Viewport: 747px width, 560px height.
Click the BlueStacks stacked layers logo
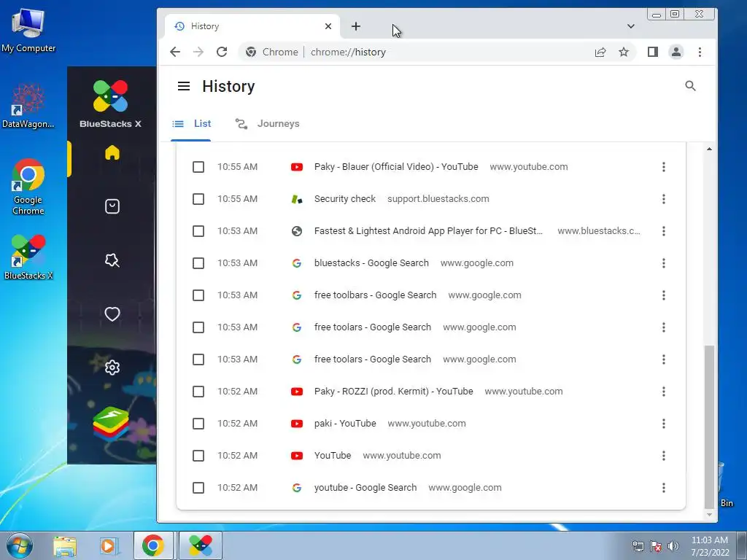tap(111, 424)
